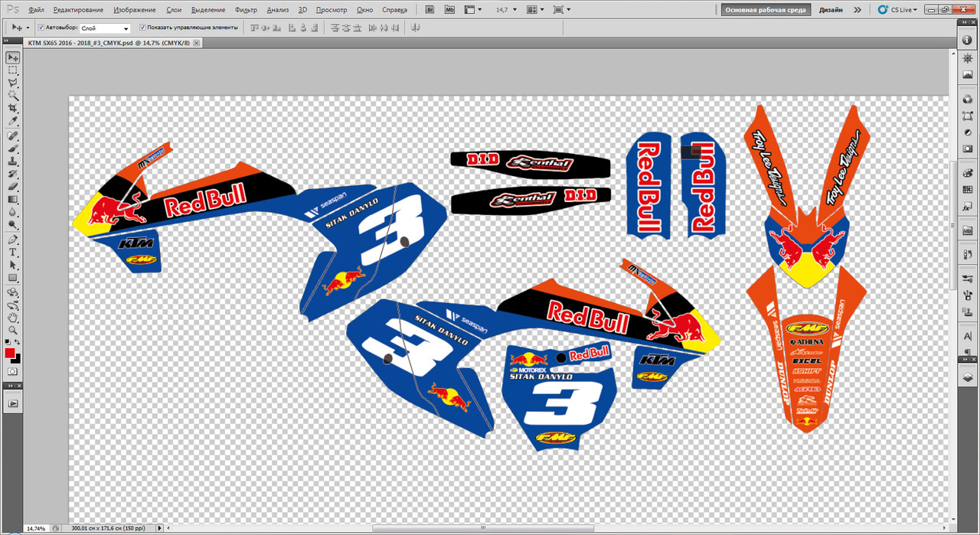Viewport: 980px width, 535px height.
Task: Select the Dodge tool
Action: coord(13,226)
